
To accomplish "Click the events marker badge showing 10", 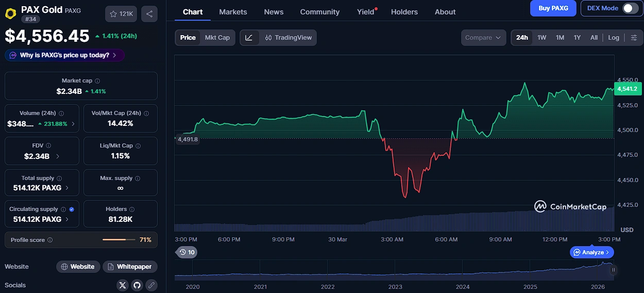I will [187, 252].
